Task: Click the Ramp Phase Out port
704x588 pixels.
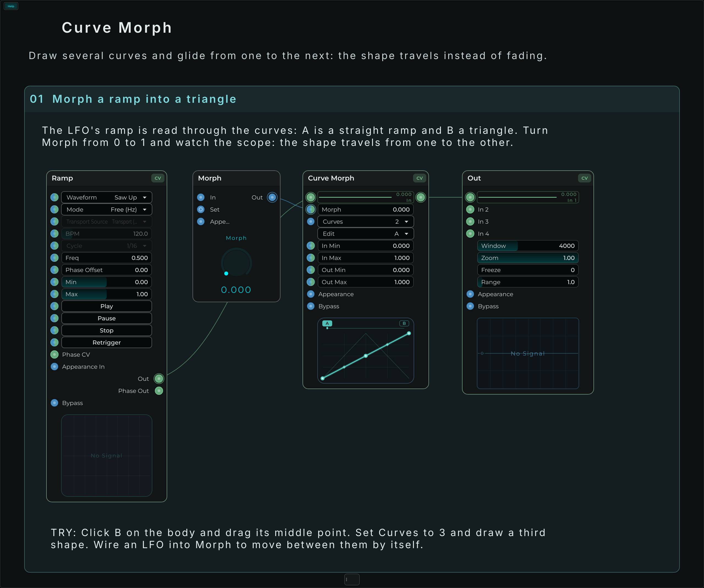Action: tap(159, 391)
